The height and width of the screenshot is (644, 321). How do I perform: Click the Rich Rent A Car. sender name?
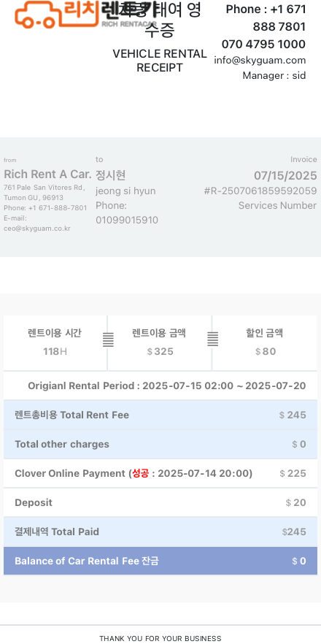click(x=47, y=174)
